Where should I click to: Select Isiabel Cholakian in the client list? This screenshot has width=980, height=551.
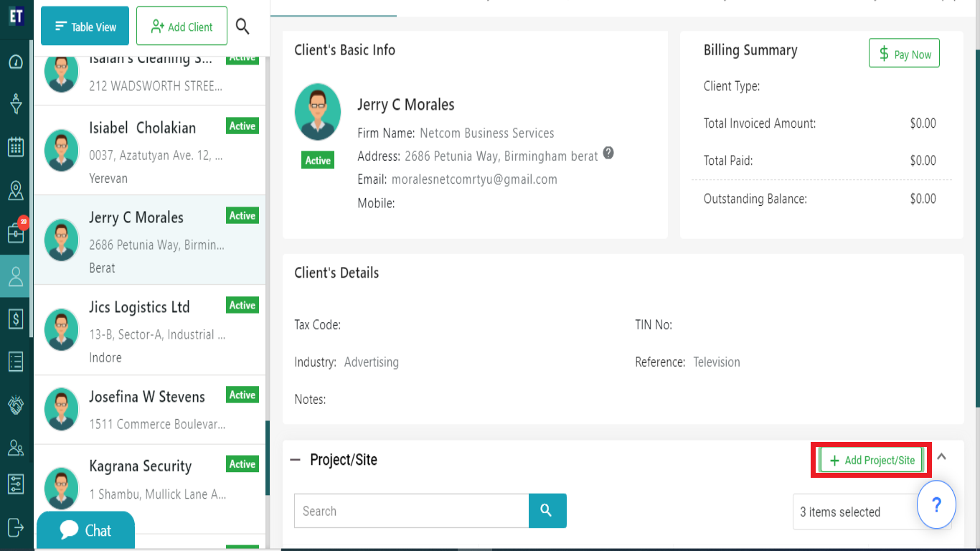(150, 151)
